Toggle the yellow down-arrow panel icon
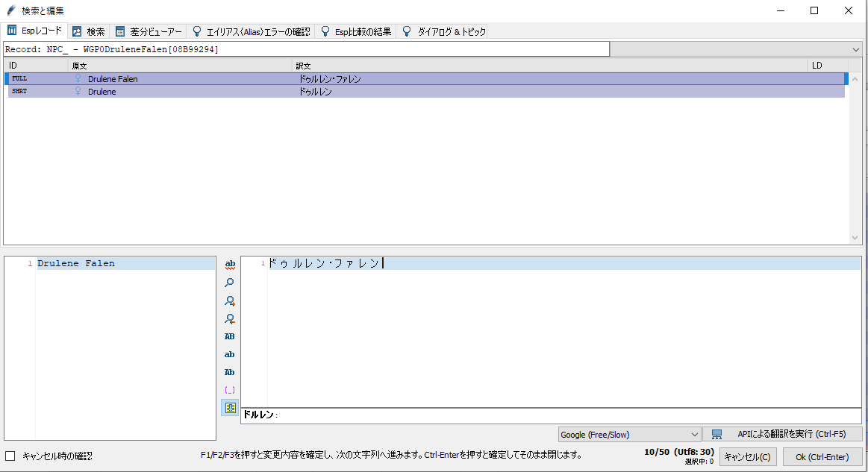868x472 pixels. click(x=230, y=408)
